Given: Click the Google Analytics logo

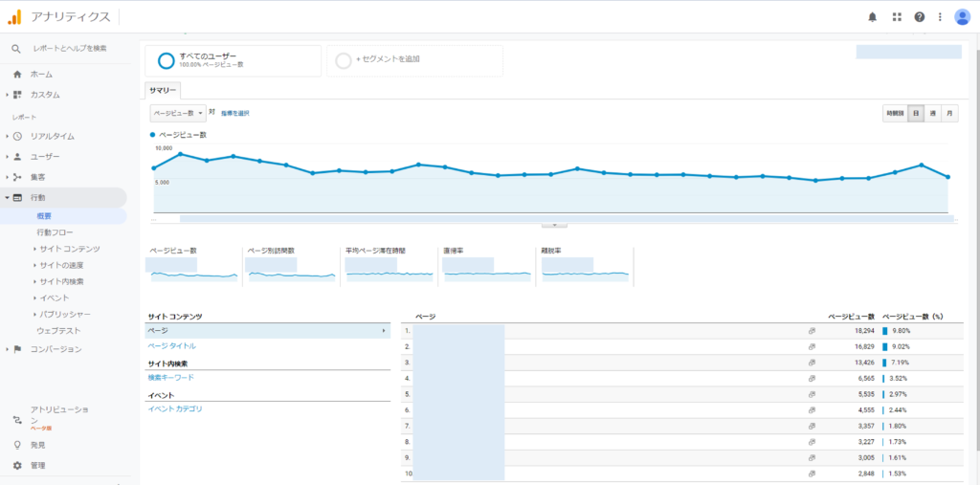Looking at the screenshot, I should 14,17.
